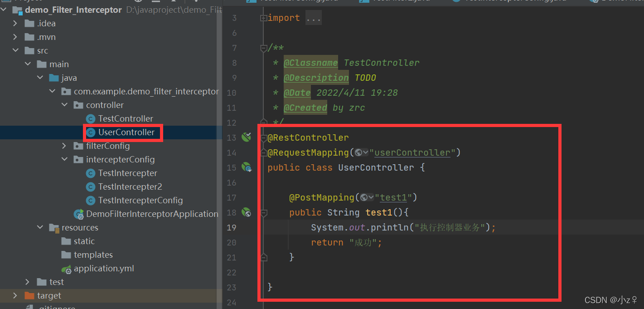The image size is (644, 309).
Task: Click the resources folder icon
Action: [x=54, y=228]
